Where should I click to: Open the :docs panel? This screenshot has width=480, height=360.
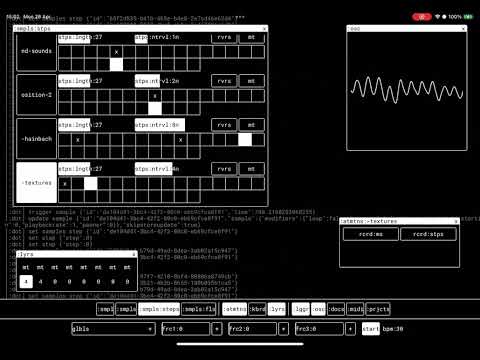pos(336,309)
